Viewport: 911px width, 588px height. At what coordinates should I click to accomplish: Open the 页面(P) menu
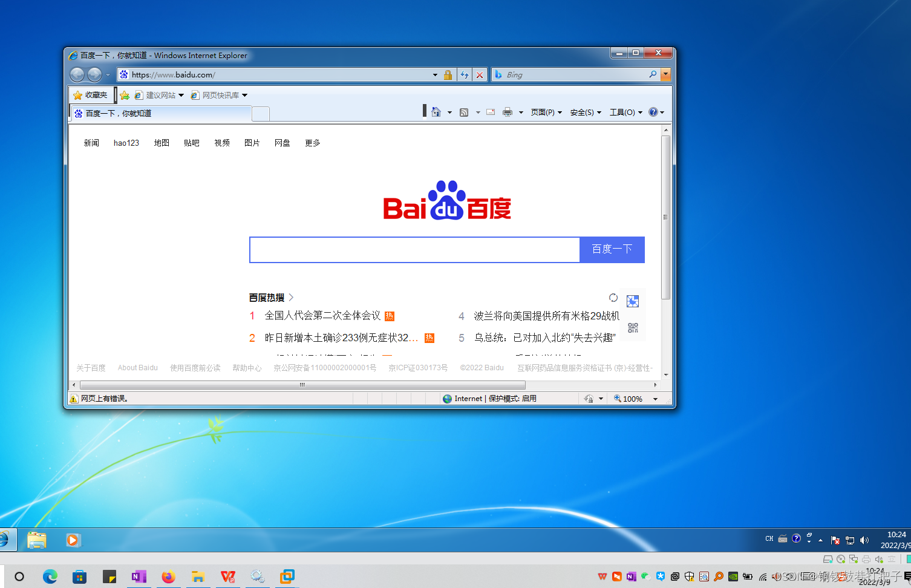click(546, 113)
